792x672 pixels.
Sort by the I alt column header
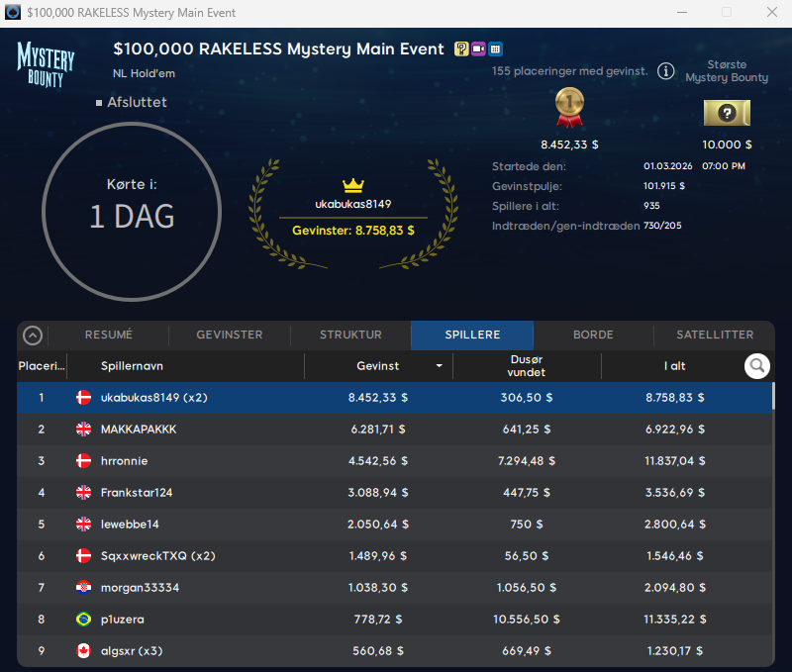673,366
